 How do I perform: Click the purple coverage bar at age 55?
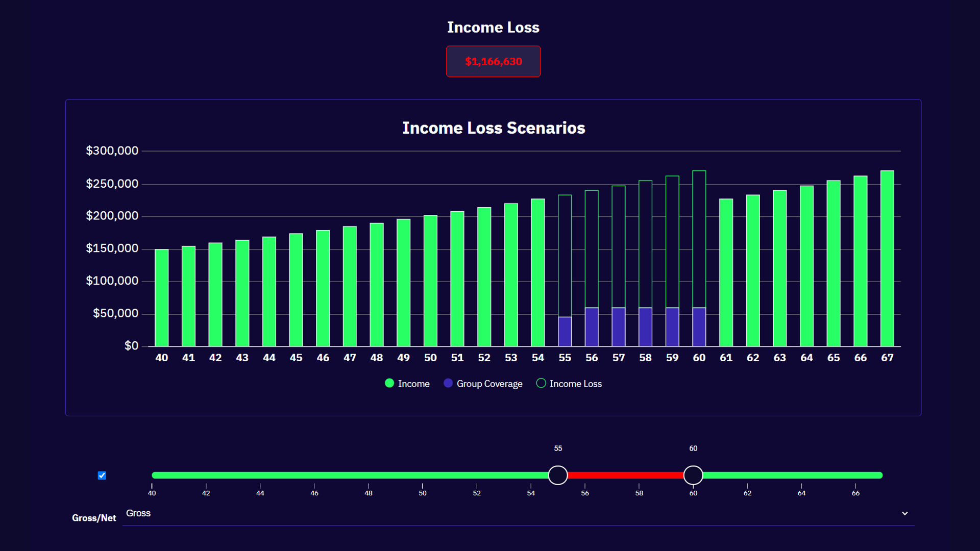pyautogui.click(x=565, y=332)
